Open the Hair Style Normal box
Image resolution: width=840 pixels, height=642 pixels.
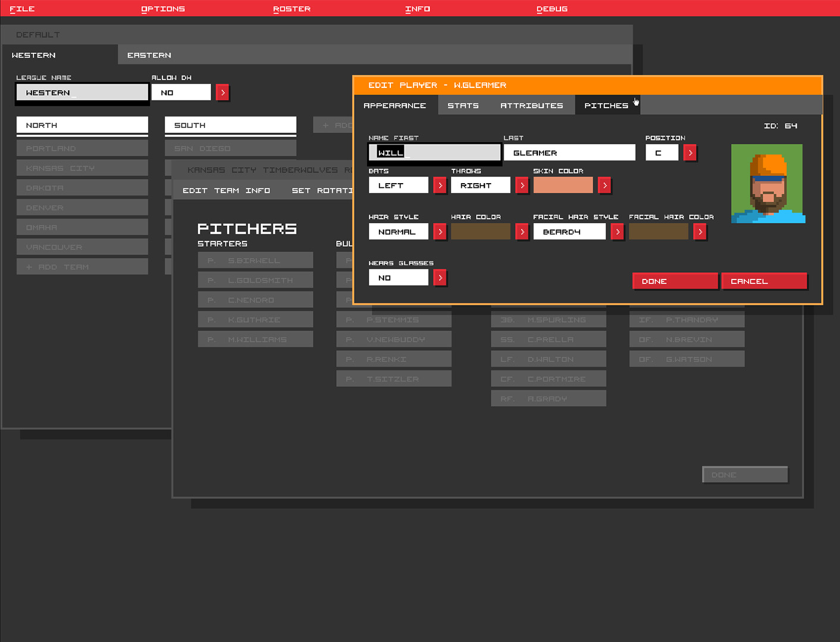(398, 232)
